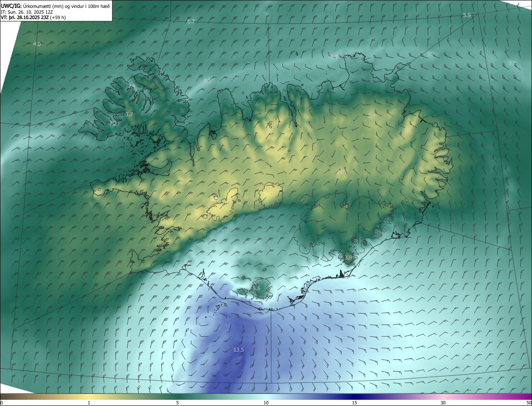Click the 5.9 value label at top right
Screen dimensions: 532x406
[467, 15]
